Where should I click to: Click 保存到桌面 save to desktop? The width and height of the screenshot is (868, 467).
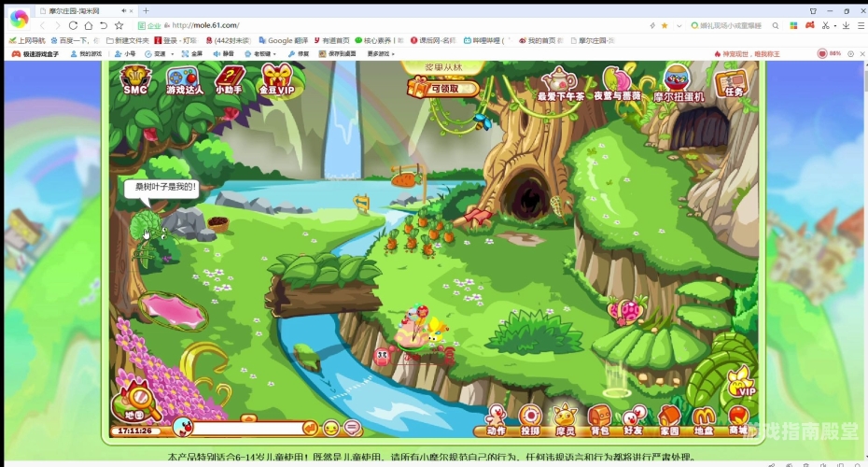[x=337, y=54]
